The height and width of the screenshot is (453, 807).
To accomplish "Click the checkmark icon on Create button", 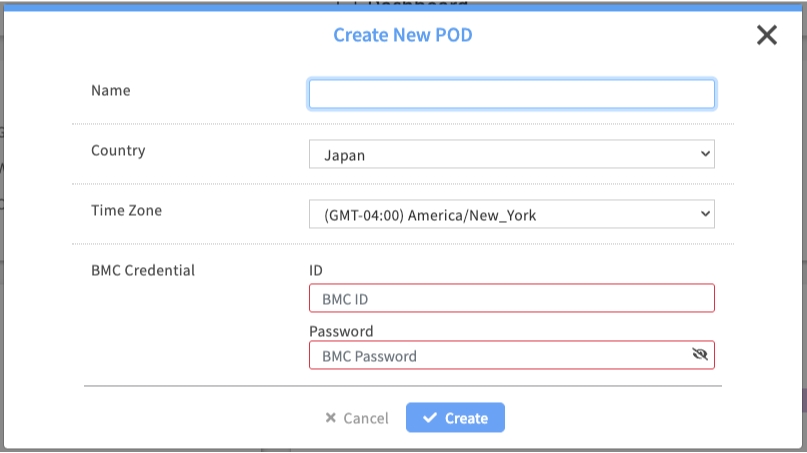I will 430,418.
